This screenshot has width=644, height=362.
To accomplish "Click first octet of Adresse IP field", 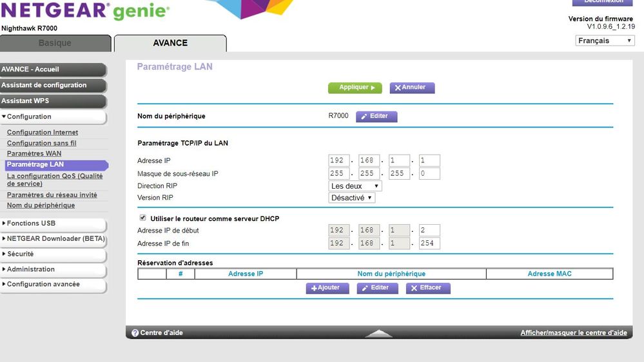I will 339,160.
